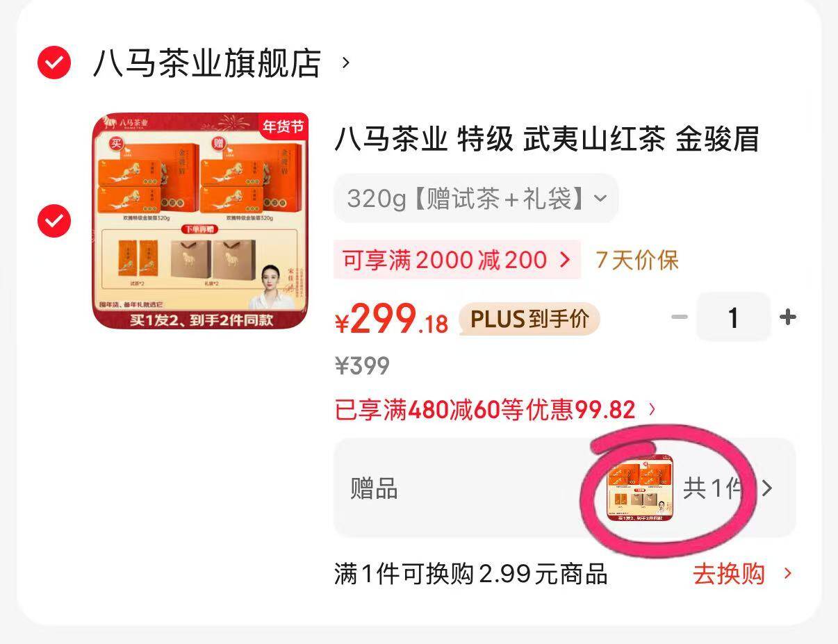Image resolution: width=838 pixels, height=644 pixels.
Task: Open the small 赠品 gift thumbnail
Action: coord(640,488)
